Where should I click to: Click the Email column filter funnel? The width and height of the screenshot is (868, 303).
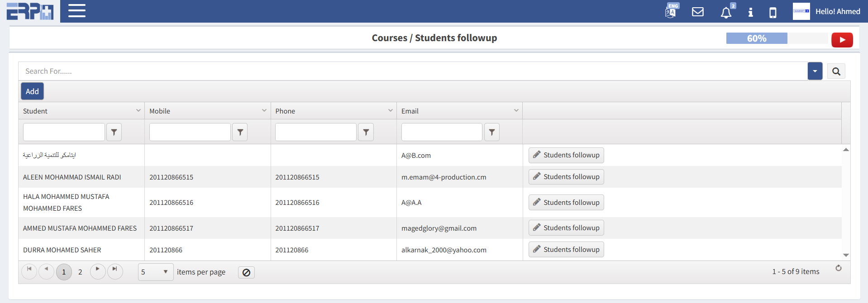click(x=491, y=132)
